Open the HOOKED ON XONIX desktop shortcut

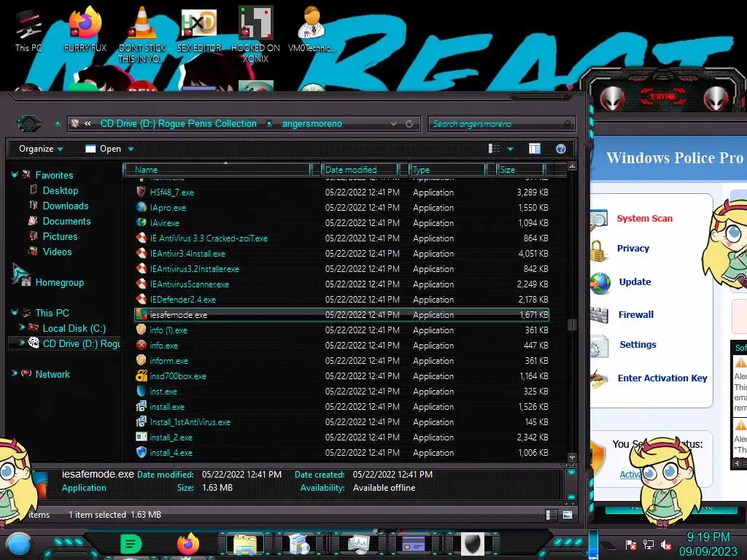255,34
